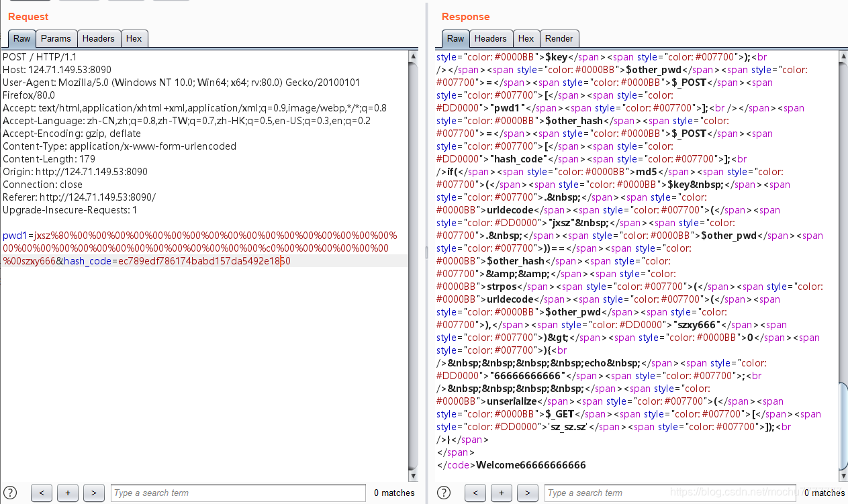Open help icon in Response search bar
The image size is (848, 504).
(444, 493)
